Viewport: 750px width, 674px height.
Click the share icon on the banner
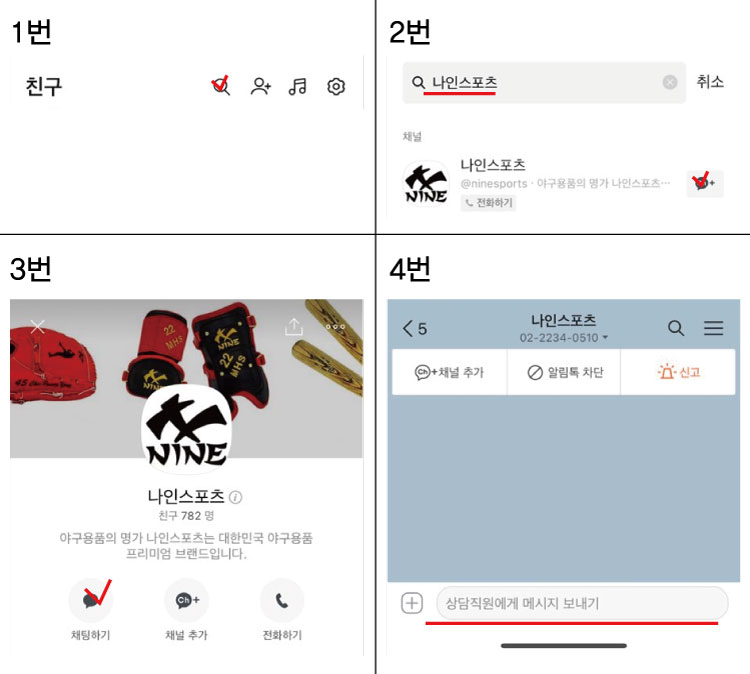click(x=294, y=327)
